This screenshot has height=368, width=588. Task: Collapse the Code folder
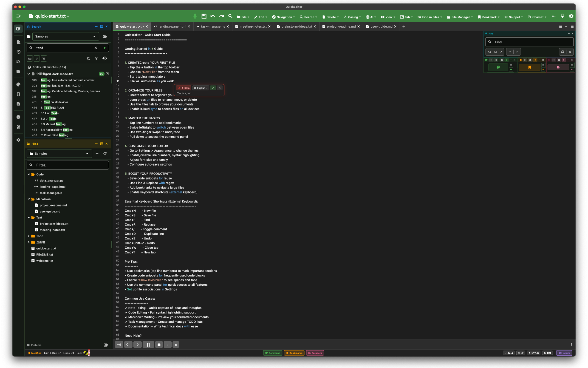click(x=29, y=174)
